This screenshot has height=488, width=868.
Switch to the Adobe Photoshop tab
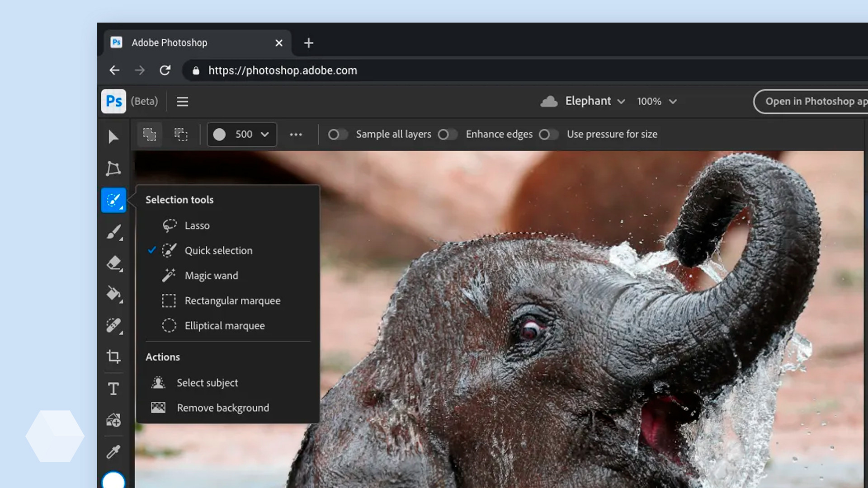pos(198,43)
